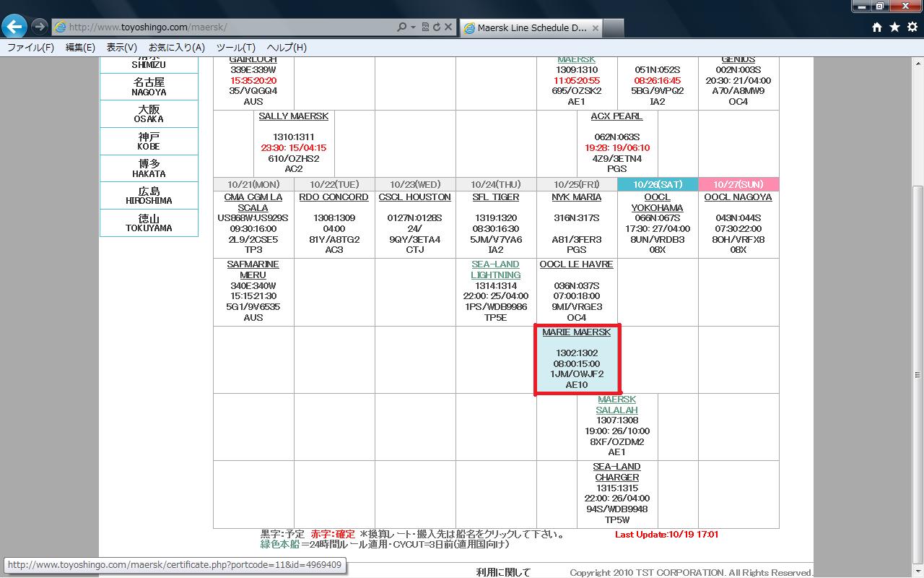Select the 博多 HAKATA port
Image resolution: width=924 pixels, height=578 pixels.
coord(149,168)
